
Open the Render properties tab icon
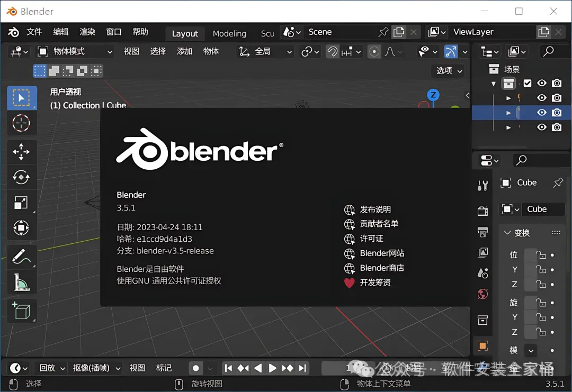click(482, 211)
